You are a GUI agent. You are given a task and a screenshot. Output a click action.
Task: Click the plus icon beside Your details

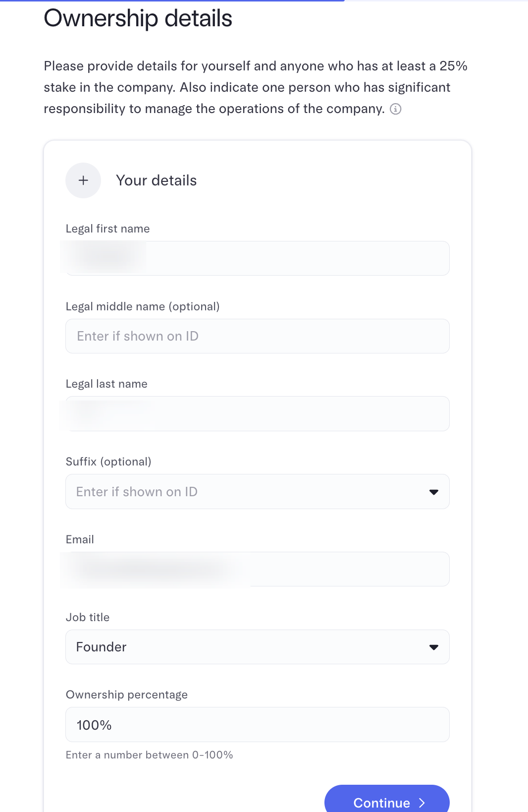pos(83,180)
